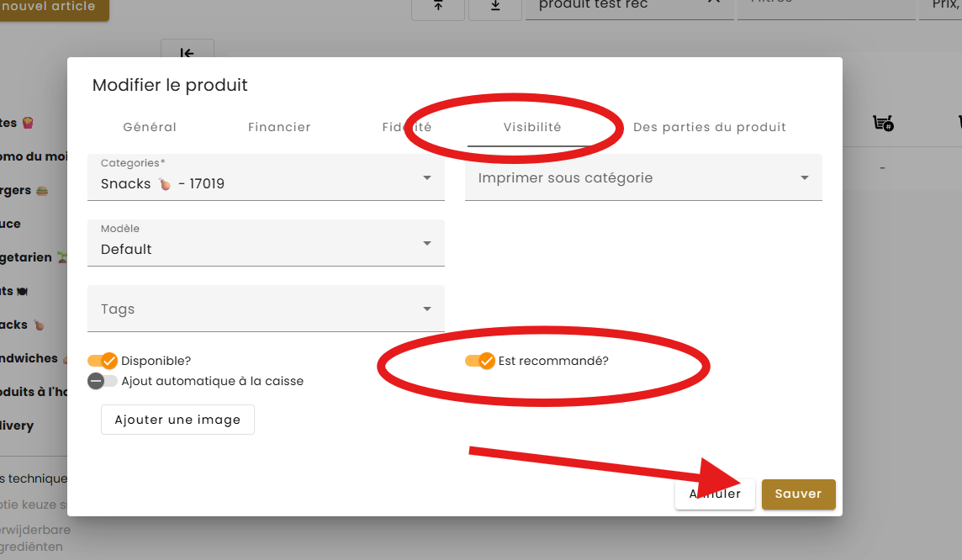
Task: Expand the Imprimer sous catégorie dropdown
Action: click(643, 177)
